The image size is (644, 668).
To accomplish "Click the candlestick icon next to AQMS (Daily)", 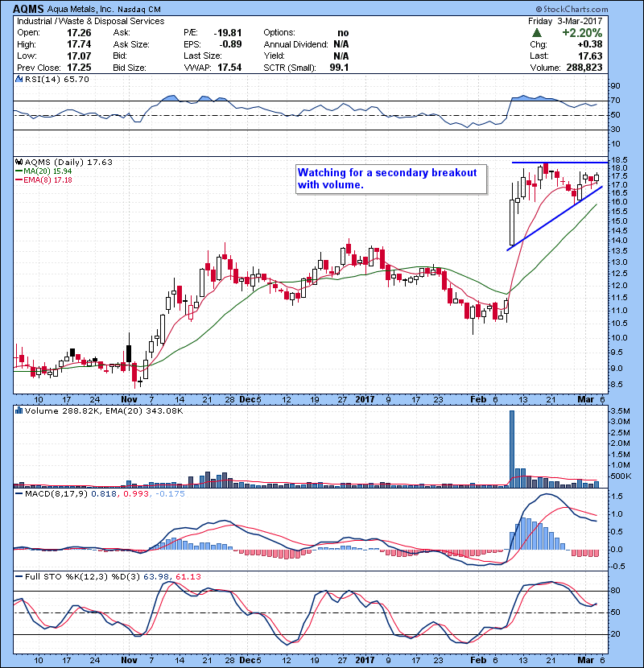I will point(19,162).
